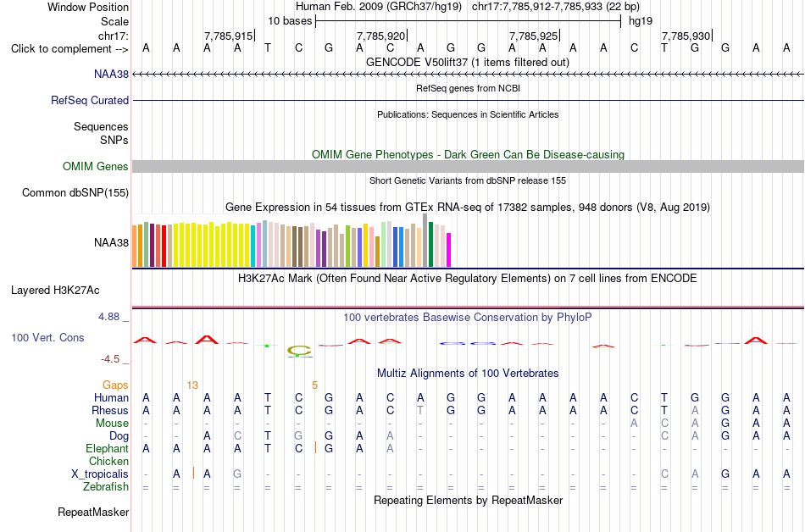Click the magenta bar in GTEx chart
Viewport: 805px width, 532px height.
(449, 250)
